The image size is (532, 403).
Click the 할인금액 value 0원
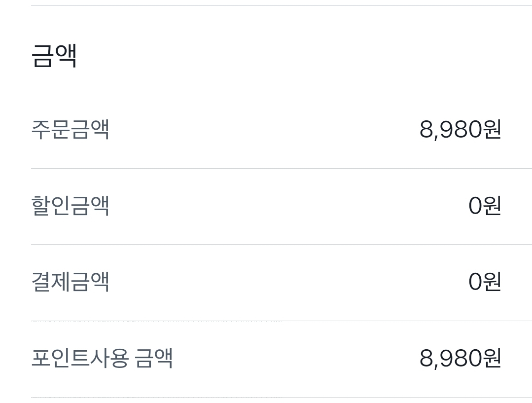pyautogui.click(x=484, y=206)
